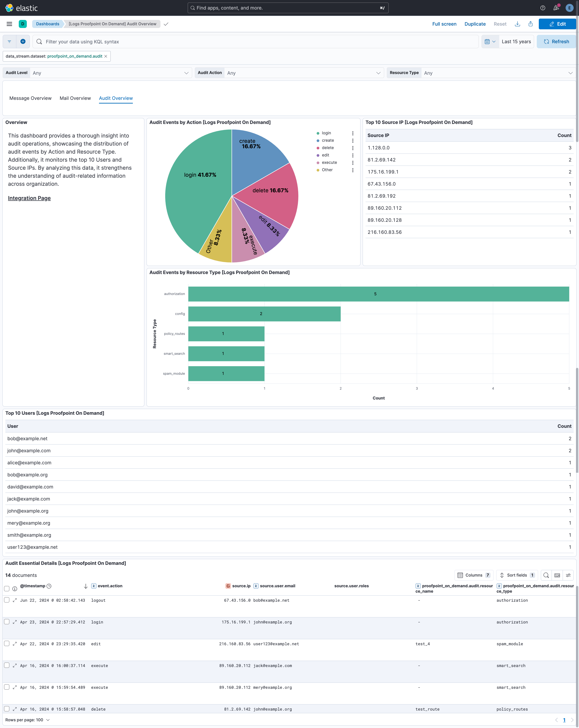Open the Resource Type dropdown

497,73
